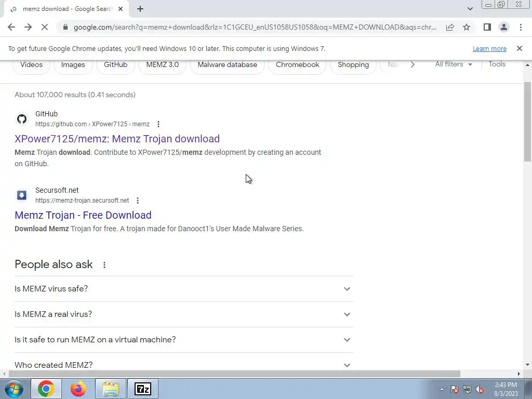Bookmark this tab with the star icon
The width and height of the screenshot is (532, 399).
click(x=467, y=27)
